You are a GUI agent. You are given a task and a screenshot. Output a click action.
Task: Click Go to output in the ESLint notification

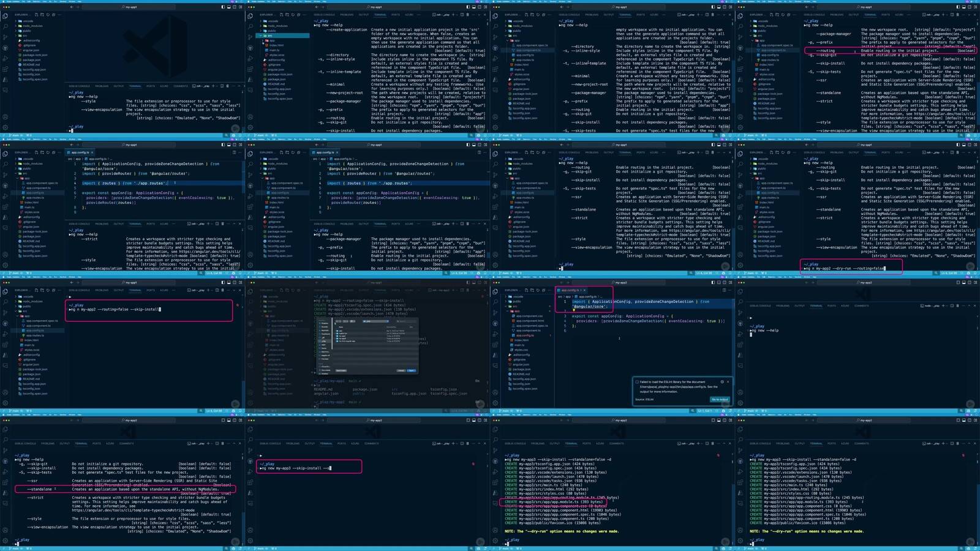pyautogui.click(x=718, y=399)
